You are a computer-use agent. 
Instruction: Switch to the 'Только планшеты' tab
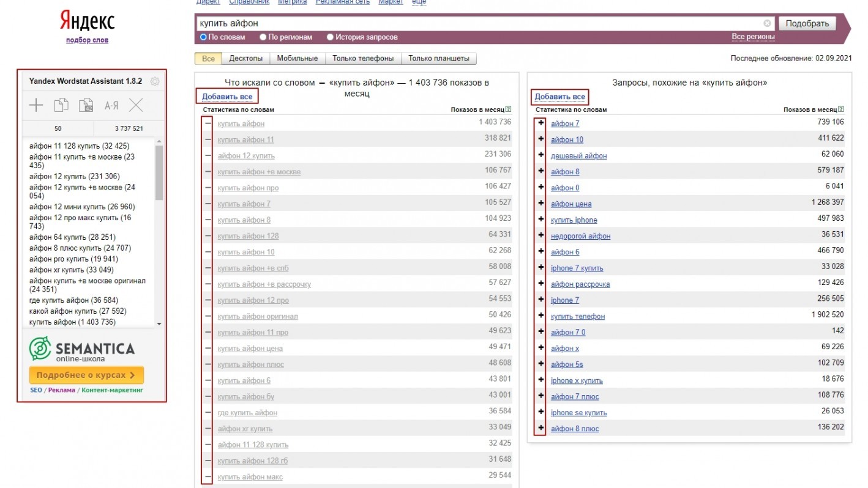pos(439,59)
